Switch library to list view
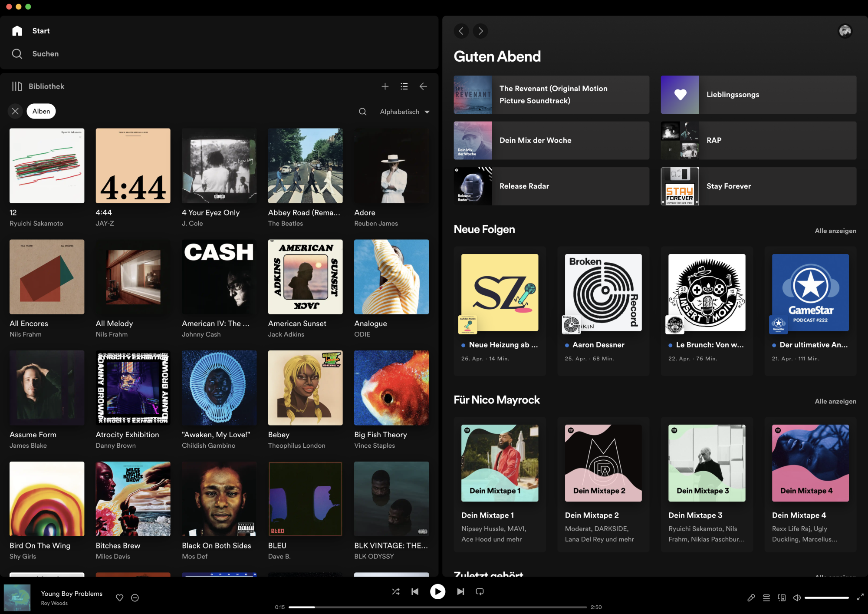The image size is (868, 614). pyautogui.click(x=404, y=86)
